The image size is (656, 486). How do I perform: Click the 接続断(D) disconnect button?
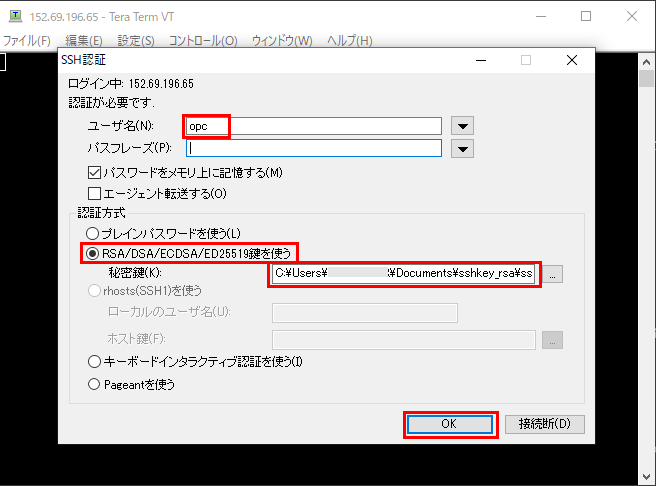point(544,424)
